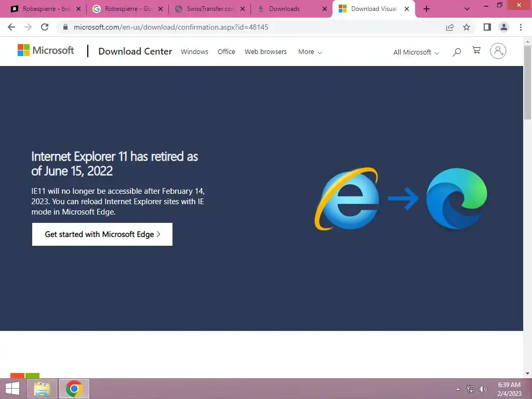Reload the current page
This screenshot has height=399, width=532.
point(45,27)
